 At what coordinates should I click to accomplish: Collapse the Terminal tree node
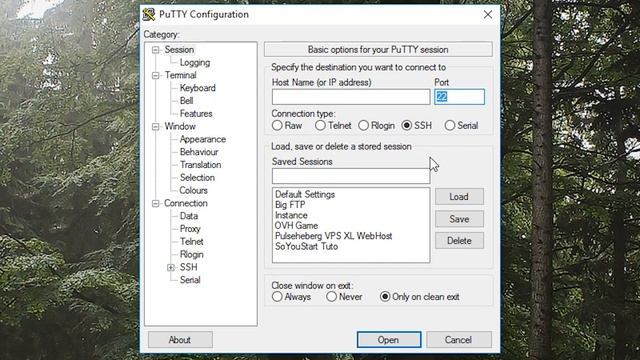coord(156,76)
